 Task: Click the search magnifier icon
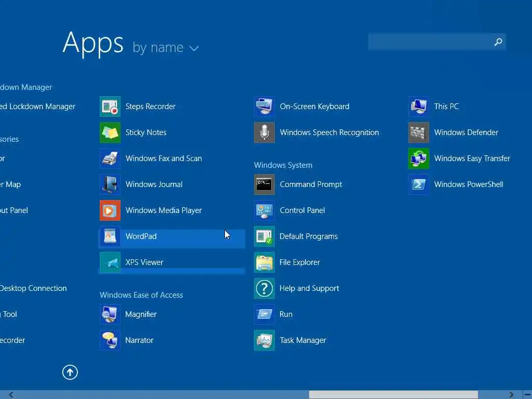coord(498,42)
